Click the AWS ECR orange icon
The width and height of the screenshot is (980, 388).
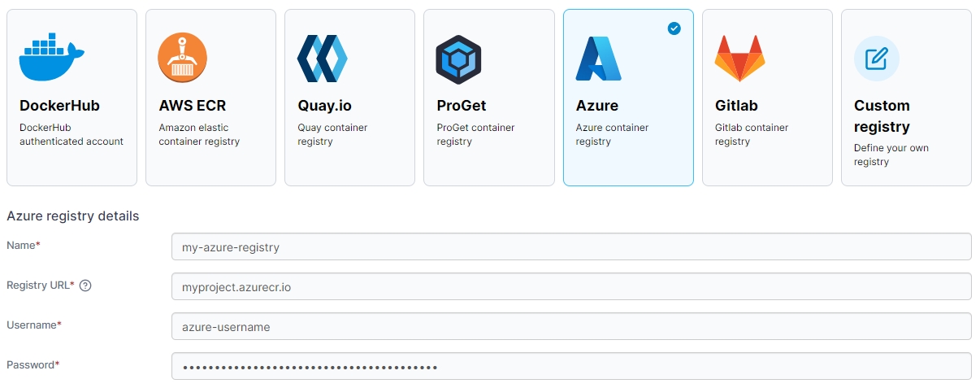click(182, 59)
